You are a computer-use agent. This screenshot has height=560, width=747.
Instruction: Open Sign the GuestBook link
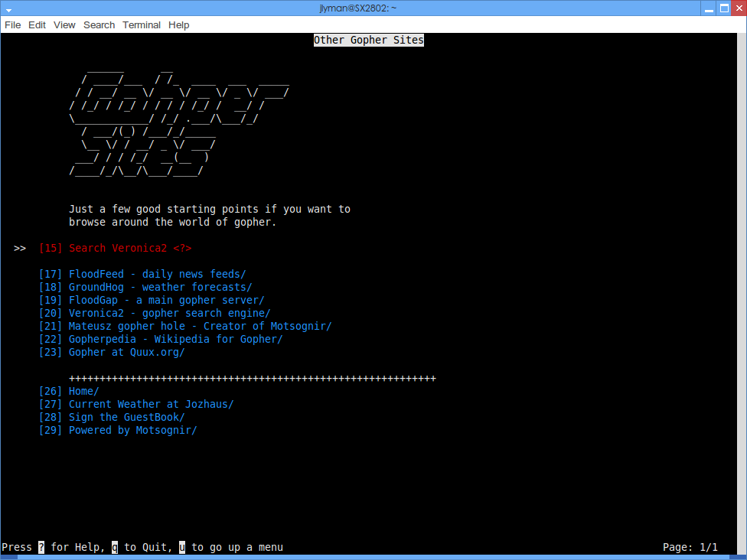pyautogui.click(x=126, y=417)
